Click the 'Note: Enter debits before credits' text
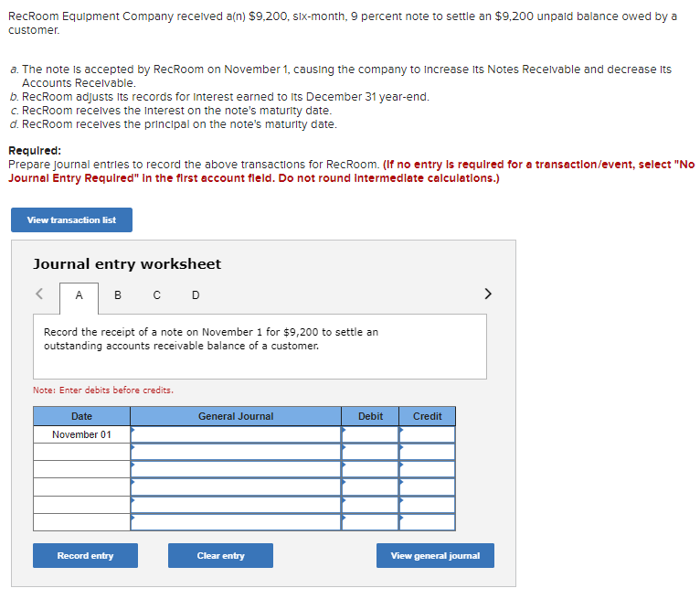 [x=103, y=390]
